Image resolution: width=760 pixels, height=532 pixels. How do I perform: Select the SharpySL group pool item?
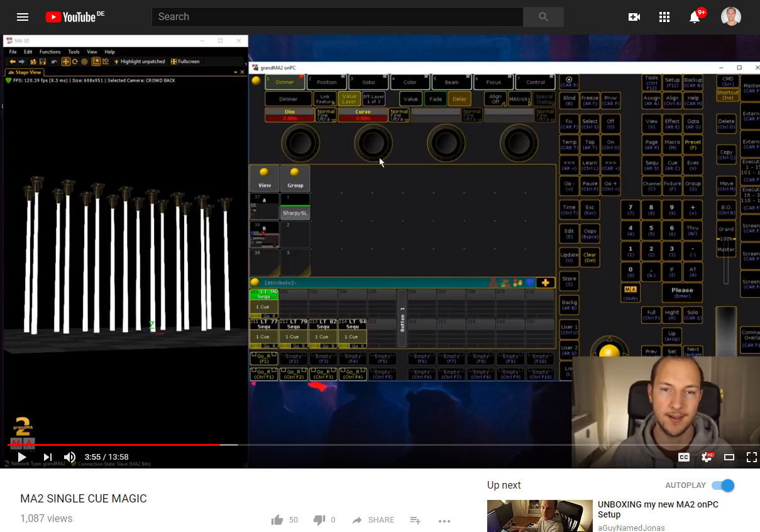(x=295, y=206)
